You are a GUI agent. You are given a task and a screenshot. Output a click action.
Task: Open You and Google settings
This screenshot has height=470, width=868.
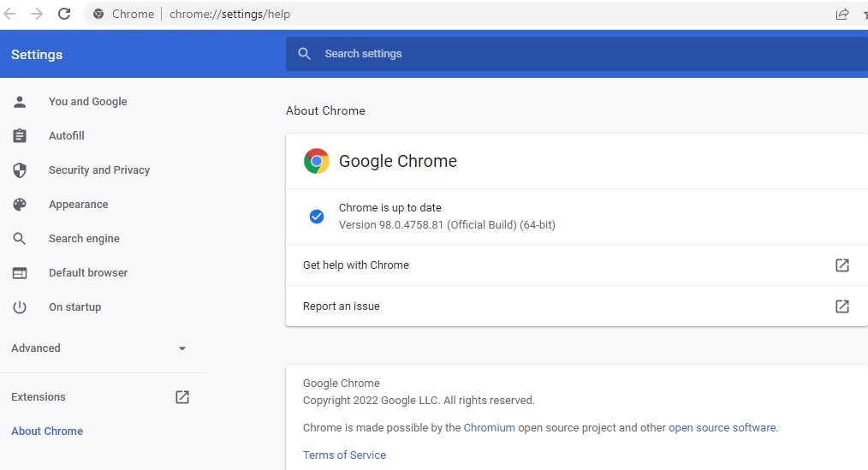(88, 102)
